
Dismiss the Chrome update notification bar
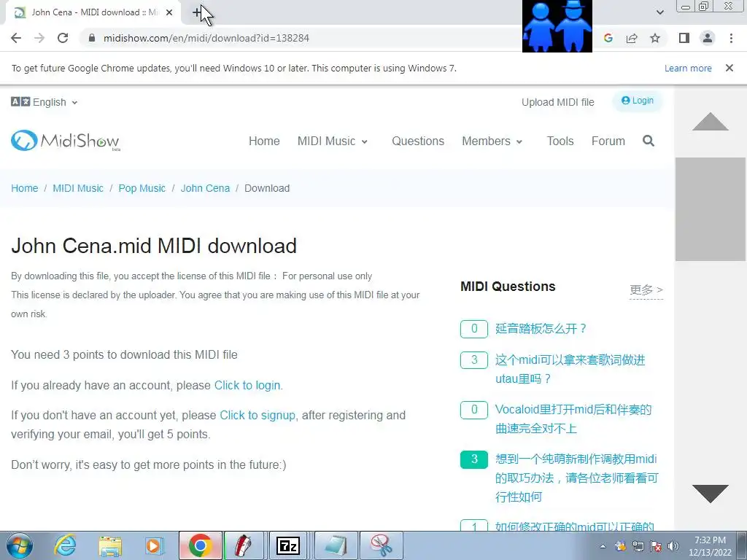tap(729, 68)
